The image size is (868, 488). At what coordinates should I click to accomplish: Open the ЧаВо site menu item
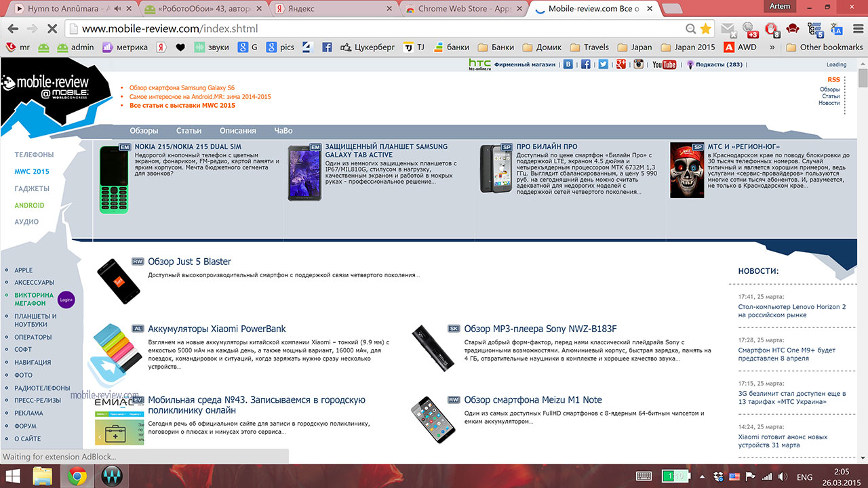coord(283,131)
